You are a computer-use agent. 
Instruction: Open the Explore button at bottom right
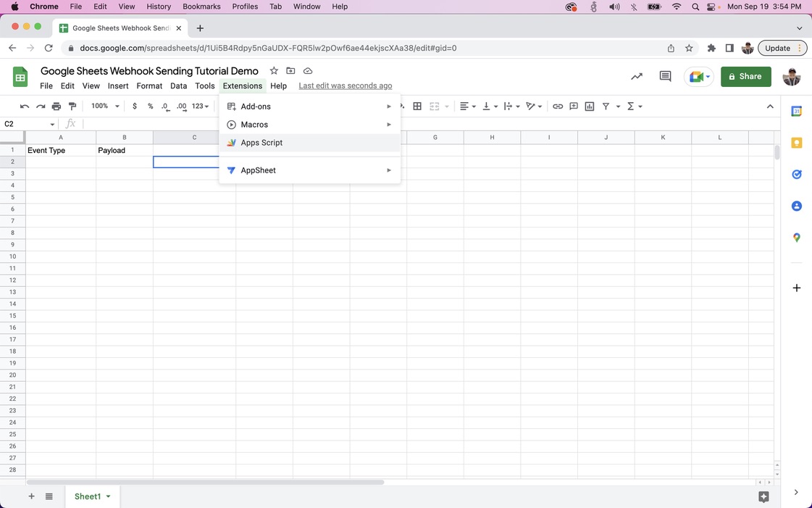(x=763, y=496)
